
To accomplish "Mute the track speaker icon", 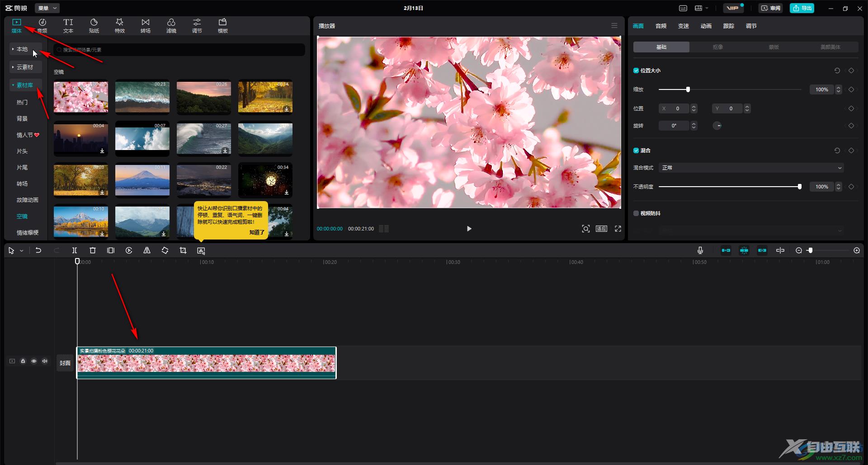I will point(45,361).
